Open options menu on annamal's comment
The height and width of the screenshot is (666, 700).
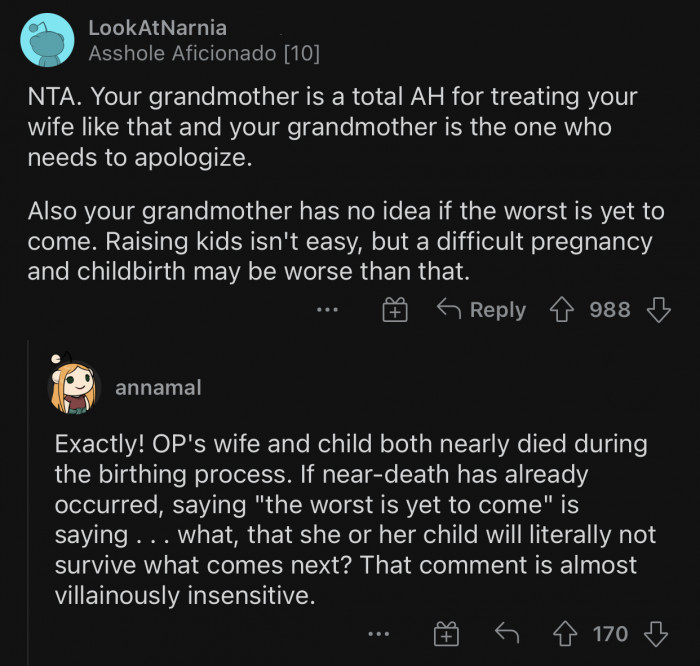(378, 633)
